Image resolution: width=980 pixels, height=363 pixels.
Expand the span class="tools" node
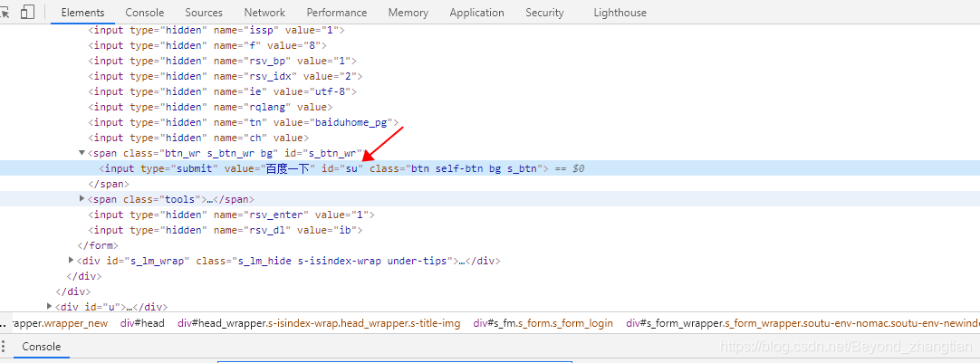[x=82, y=198]
